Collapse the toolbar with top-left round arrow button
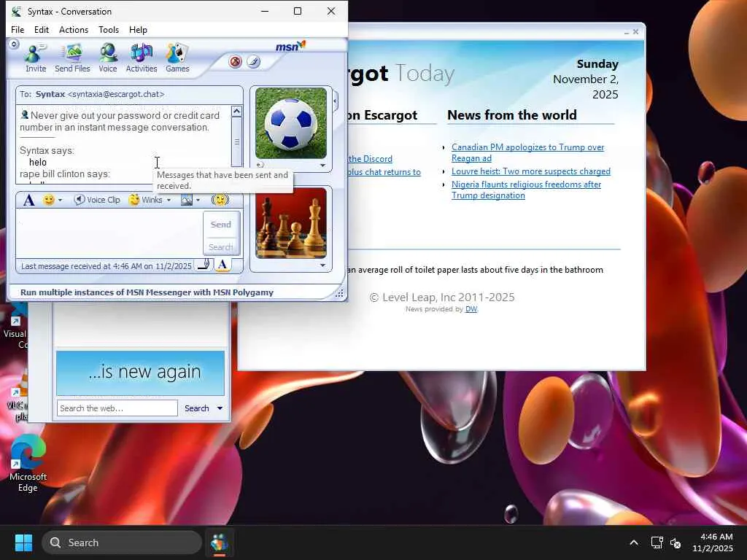Image resolution: width=747 pixels, height=560 pixels. tap(14, 44)
